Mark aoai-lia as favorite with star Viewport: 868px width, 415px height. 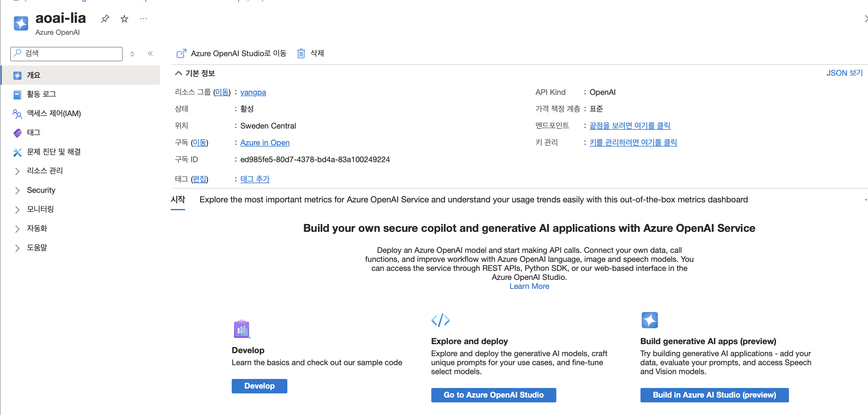coord(124,19)
